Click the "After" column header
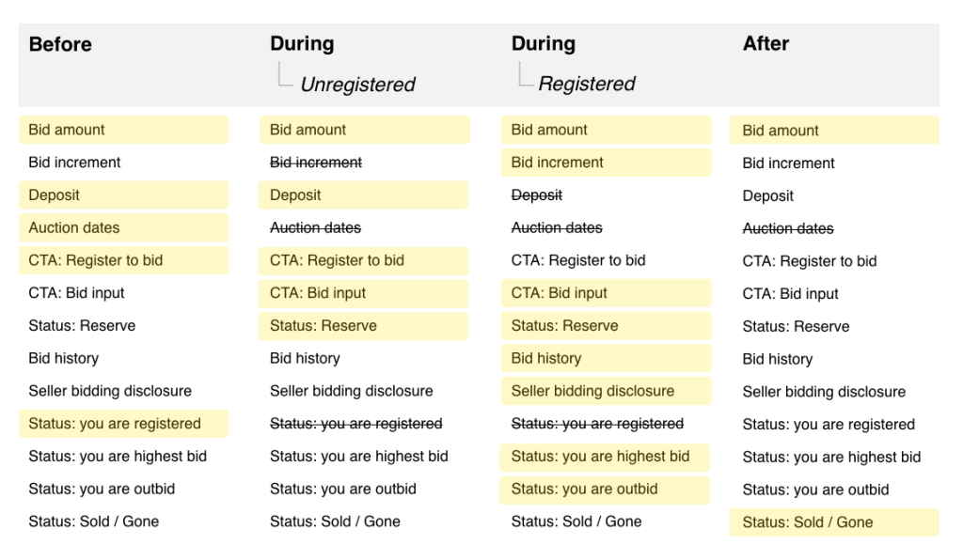Viewport: 963px width, 560px height. coord(766,44)
